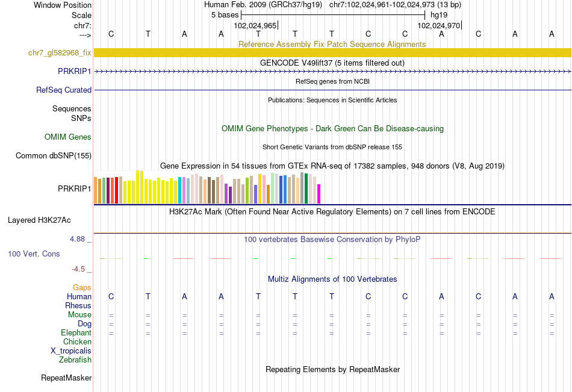Click the Elephant species label
Viewport: 572px width, 392px height.
pos(76,332)
